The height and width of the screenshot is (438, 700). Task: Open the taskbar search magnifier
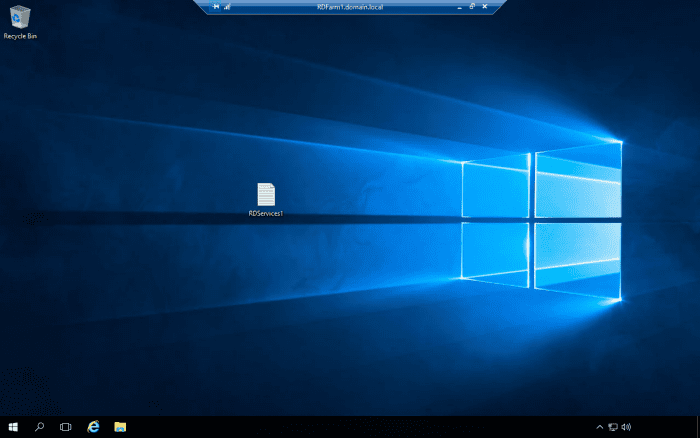[x=39, y=427]
